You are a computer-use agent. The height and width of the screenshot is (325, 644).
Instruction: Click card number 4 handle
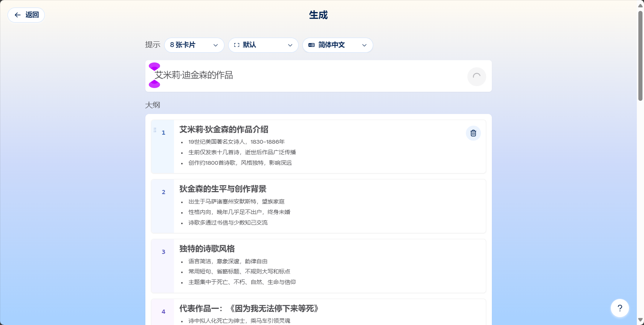163,311
